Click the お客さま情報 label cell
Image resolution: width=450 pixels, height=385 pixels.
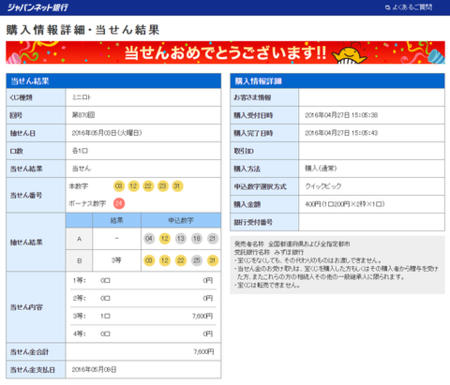tap(264, 97)
